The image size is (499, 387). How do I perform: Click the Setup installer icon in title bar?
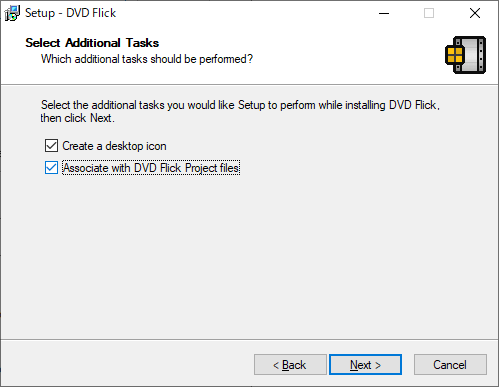12,13
